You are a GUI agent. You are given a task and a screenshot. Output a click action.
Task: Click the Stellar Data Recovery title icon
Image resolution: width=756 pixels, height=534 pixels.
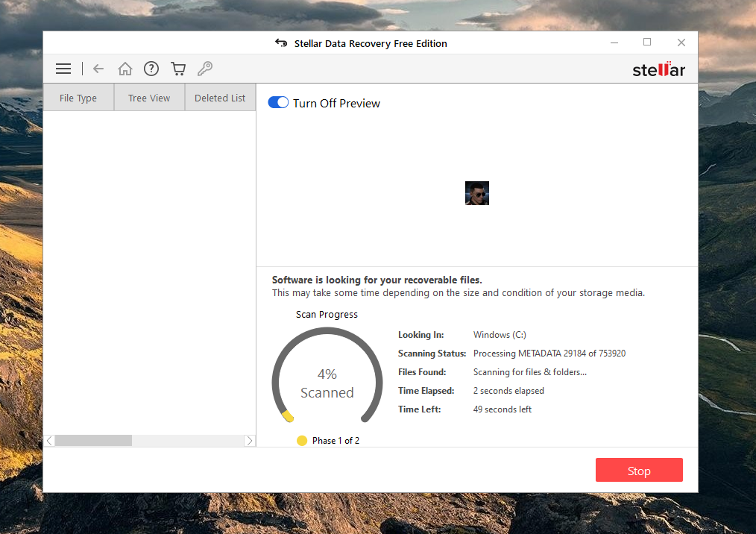pyautogui.click(x=281, y=43)
